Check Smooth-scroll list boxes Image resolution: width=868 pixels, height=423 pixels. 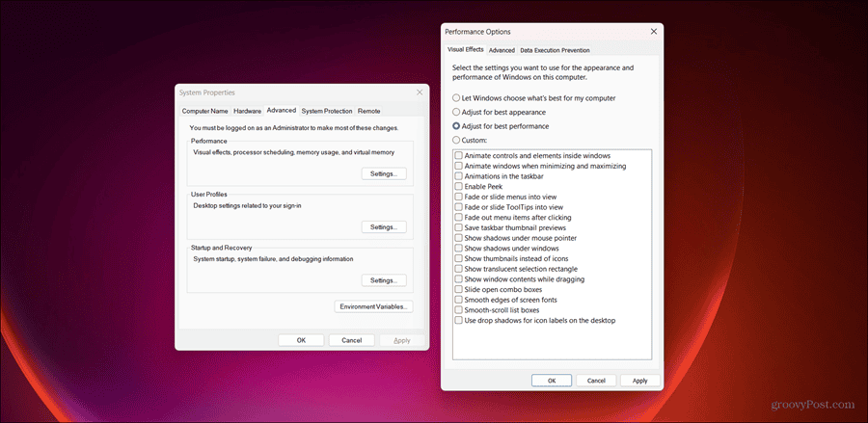[x=458, y=310]
